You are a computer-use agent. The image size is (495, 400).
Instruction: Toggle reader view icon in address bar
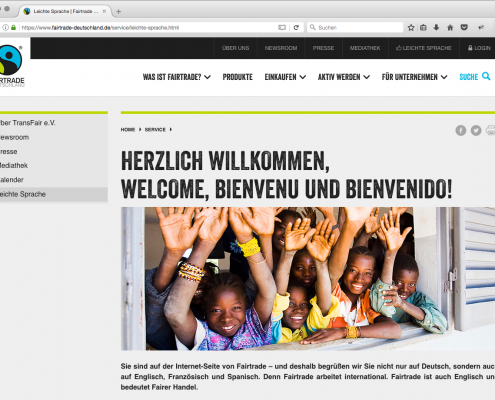point(282,28)
